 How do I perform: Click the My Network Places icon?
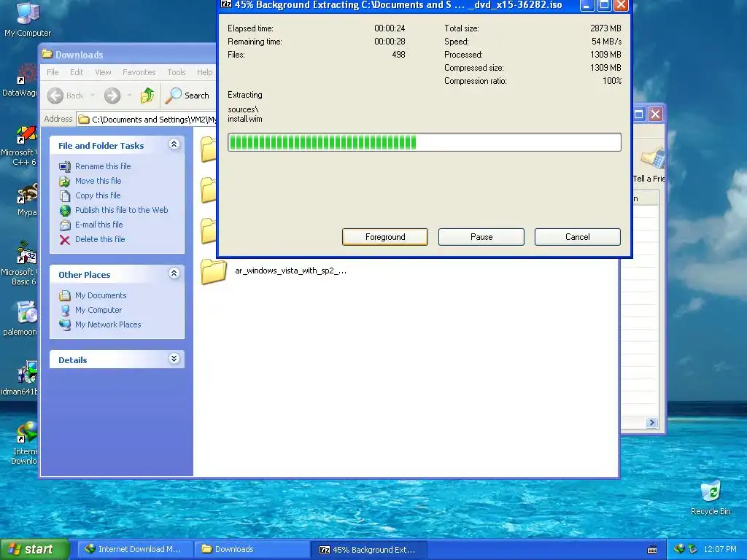(65, 324)
